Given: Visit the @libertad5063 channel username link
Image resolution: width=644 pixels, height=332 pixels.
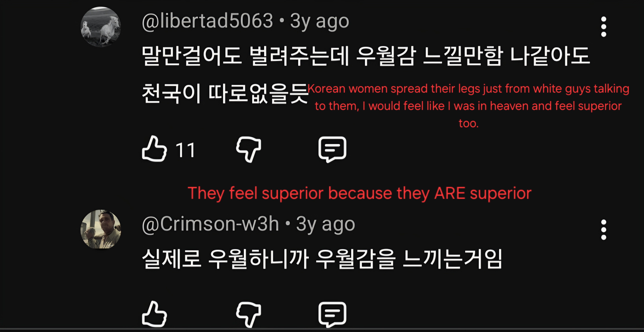Looking at the screenshot, I should coord(207,21).
